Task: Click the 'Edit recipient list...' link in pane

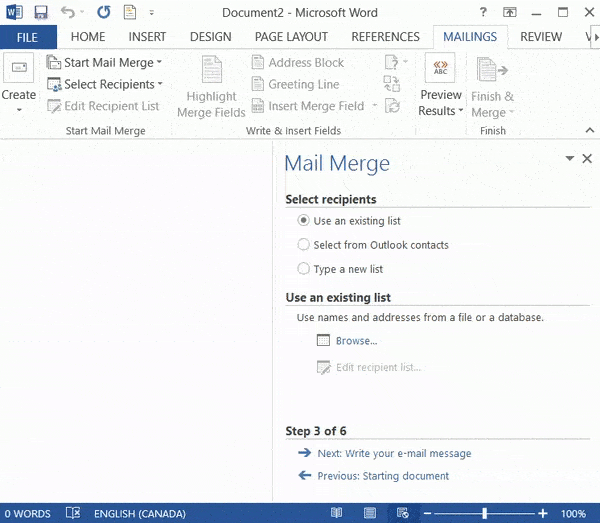Action: [378, 367]
